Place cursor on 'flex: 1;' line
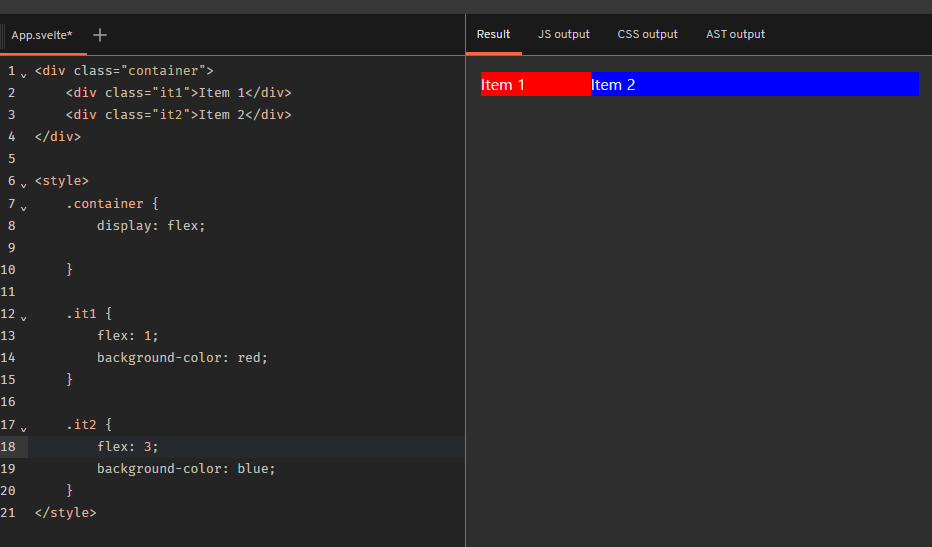The image size is (932, 547). click(128, 335)
